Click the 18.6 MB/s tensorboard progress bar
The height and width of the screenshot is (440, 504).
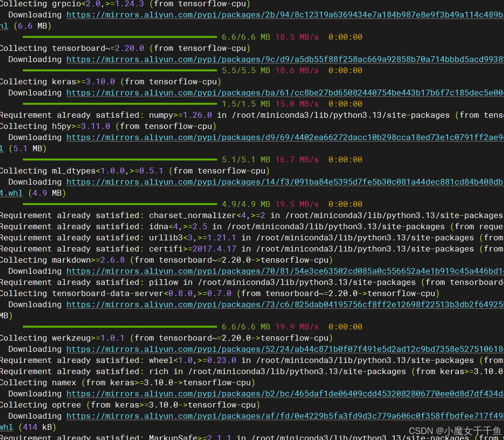tap(120, 70)
